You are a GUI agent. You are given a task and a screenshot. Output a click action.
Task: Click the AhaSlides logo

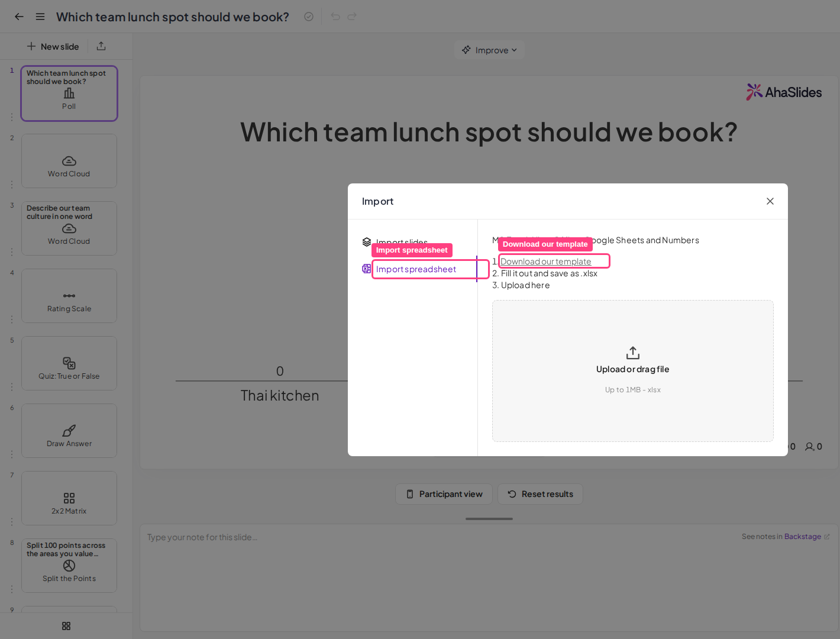tap(784, 92)
